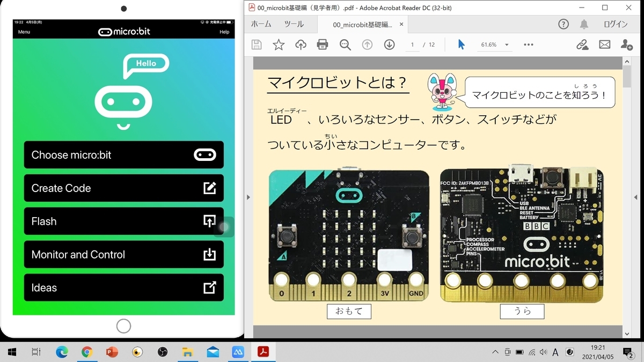
Task: Open the Find/search magnifier icon
Action: click(x=344, y=45)
